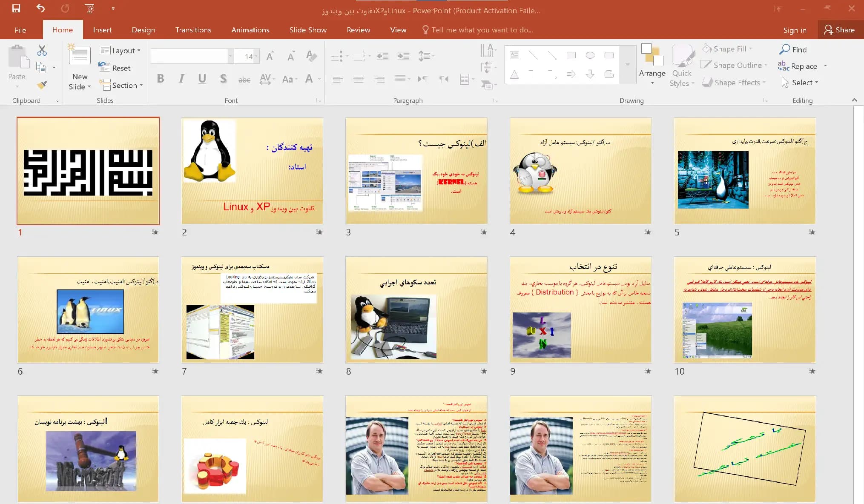Select slide 8 thumbnail with laptop penguin
The image size is (864, 504).
pyautogui.click(x=416, y=309)
